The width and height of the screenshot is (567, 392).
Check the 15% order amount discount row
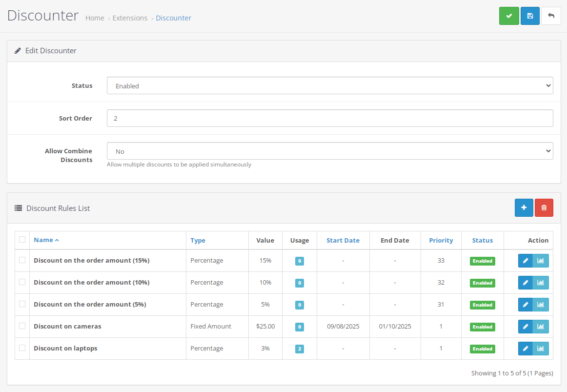click(x=22, y=260)
